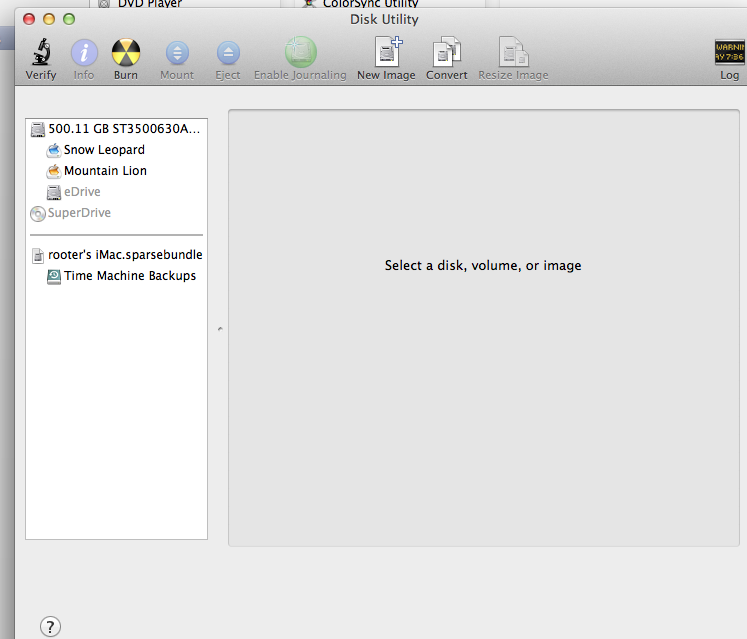Close the Disk Utility window

[29, 19]
